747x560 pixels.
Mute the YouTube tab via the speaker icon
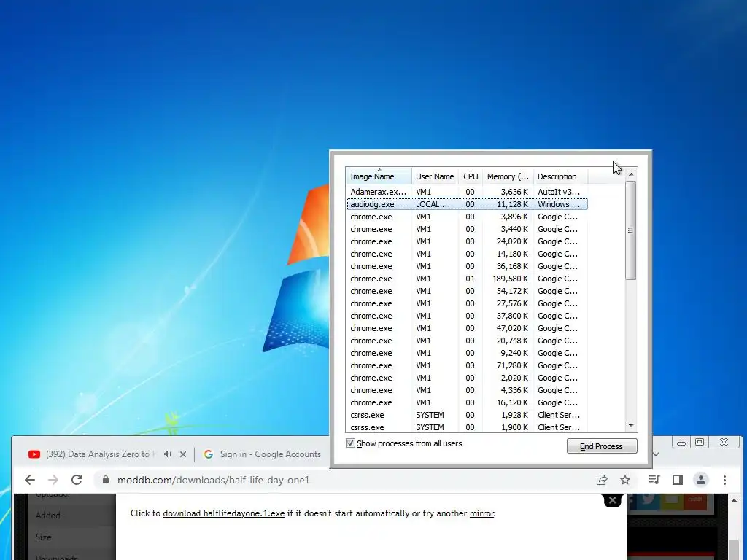[167, 454]
